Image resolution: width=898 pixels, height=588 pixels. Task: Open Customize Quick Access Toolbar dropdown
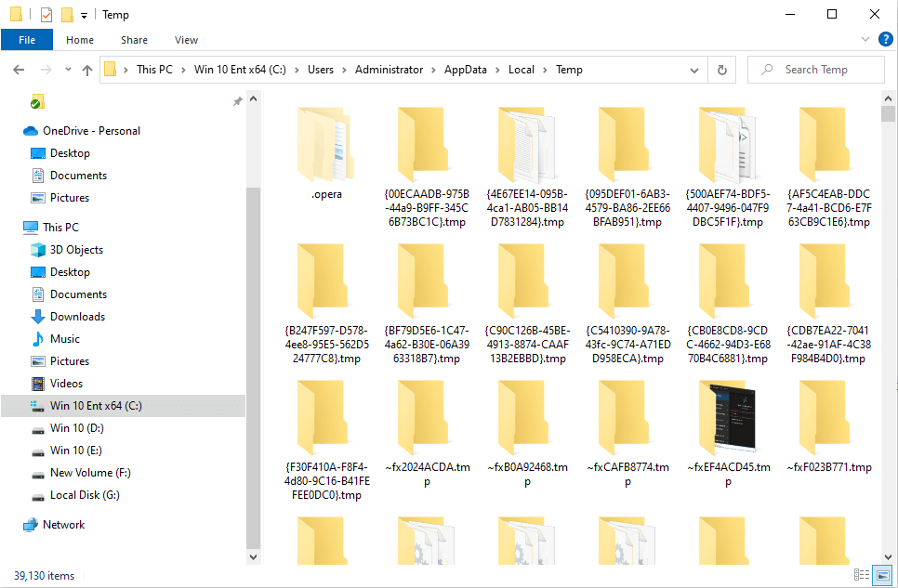coord(84,16)
